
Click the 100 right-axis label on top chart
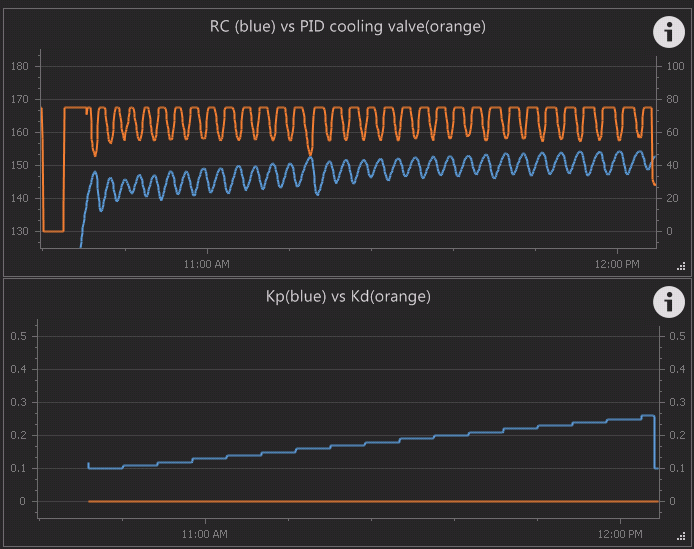point(675,66)
